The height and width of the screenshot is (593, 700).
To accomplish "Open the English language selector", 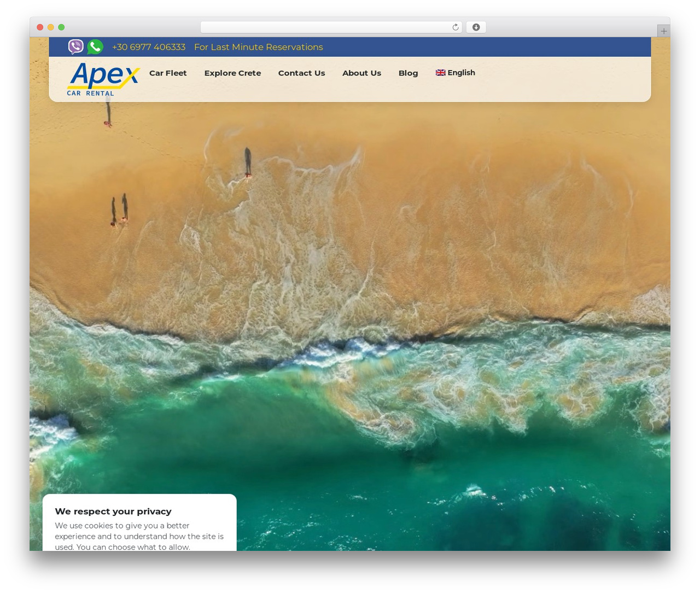I will click(456, 73).
